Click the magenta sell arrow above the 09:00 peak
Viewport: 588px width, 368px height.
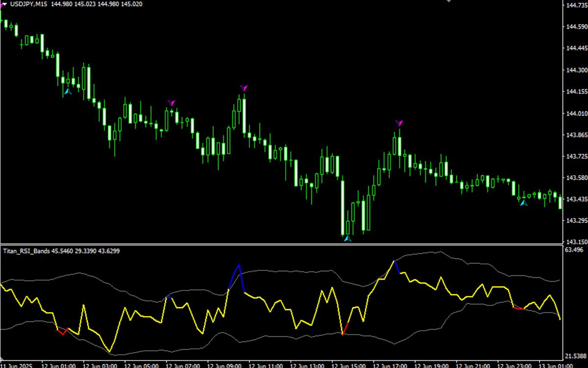(244, 88)
